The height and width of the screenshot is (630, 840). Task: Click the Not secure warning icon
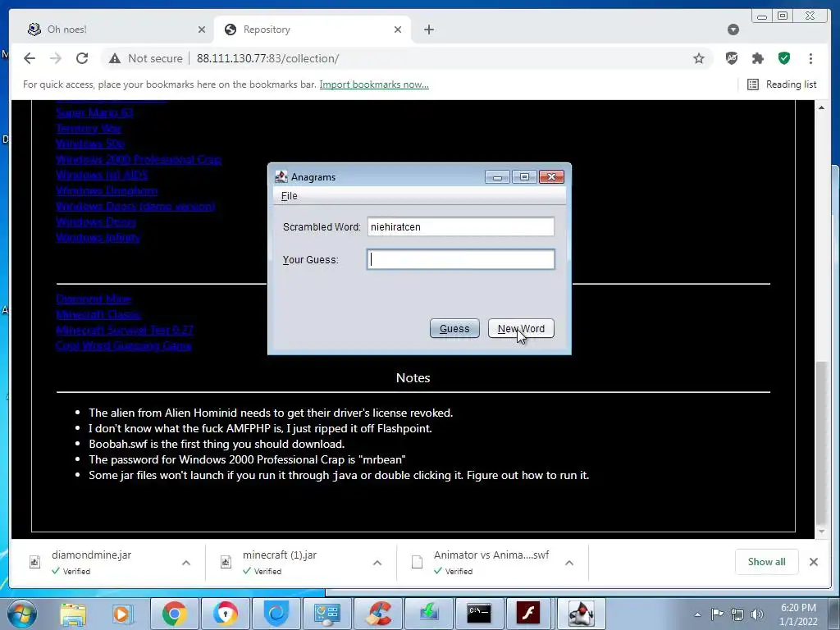click(115, 58)
